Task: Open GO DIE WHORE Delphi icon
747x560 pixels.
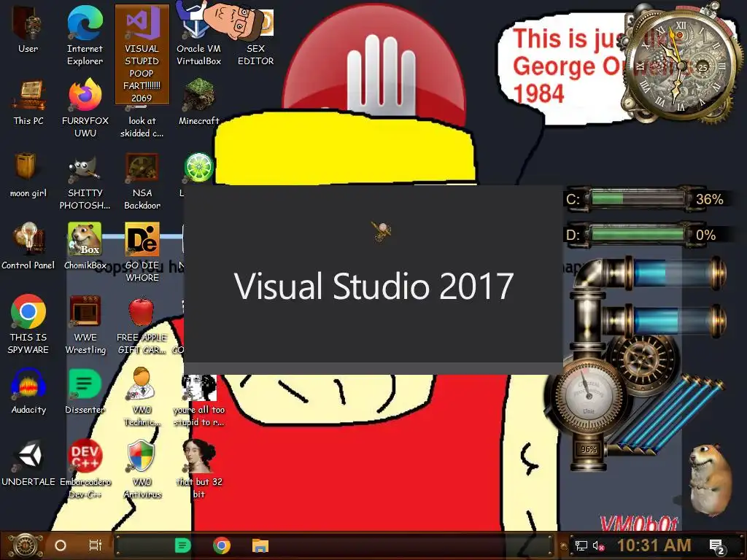Action: tap(142, 252)
